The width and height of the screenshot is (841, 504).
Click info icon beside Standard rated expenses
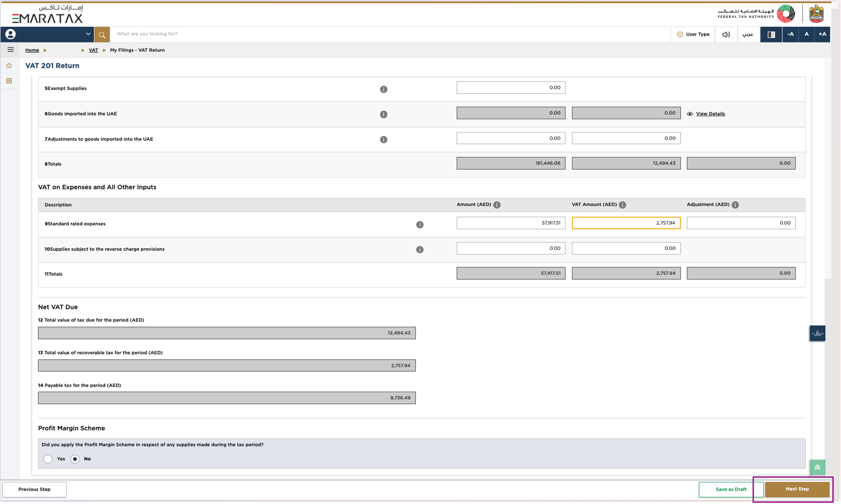coord(419,225)
